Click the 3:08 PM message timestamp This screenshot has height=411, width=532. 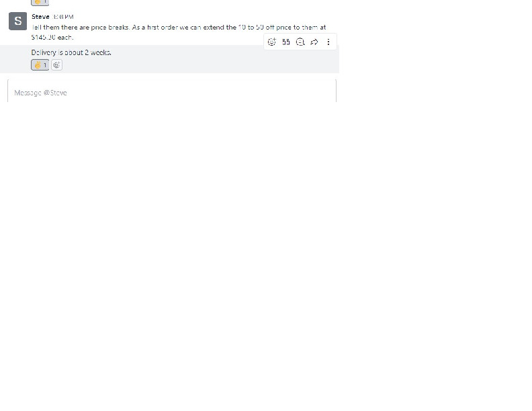pyautogui.click(x=63, y=17)
